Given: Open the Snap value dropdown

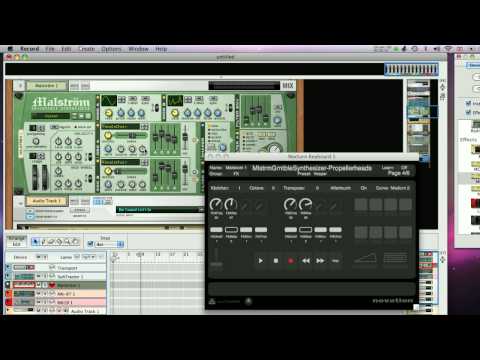Looking at the screenshot, I should (x=120, y=244).
